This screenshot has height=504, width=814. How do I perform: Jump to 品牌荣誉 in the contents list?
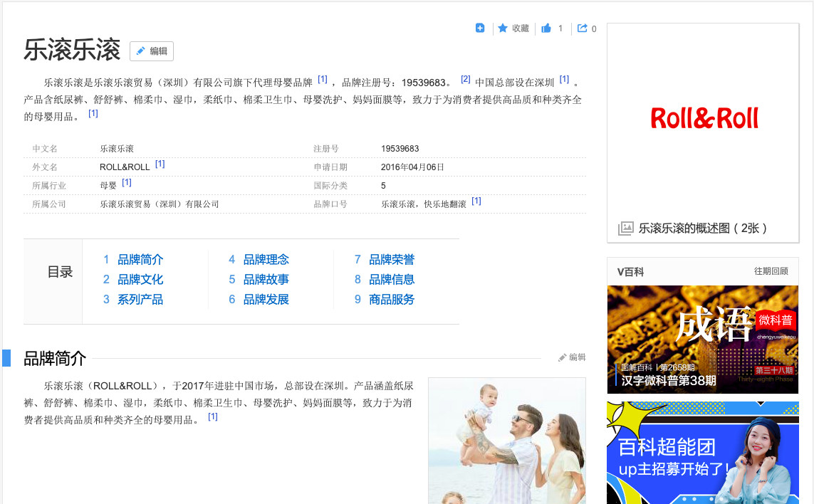pos(392,260)
